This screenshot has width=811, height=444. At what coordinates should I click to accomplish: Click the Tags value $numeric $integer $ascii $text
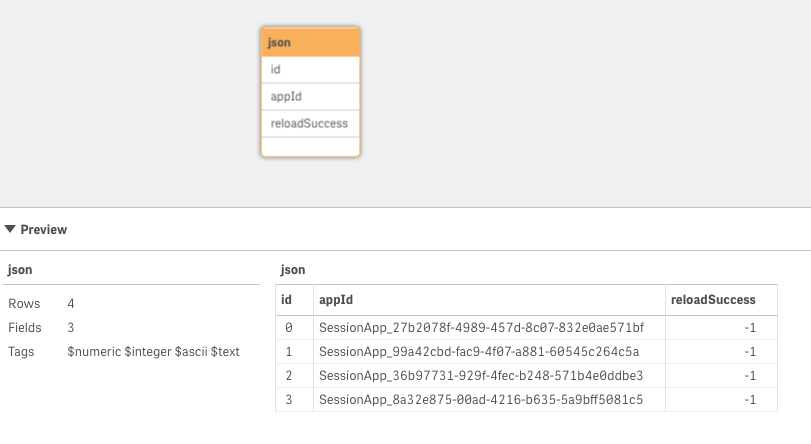(x=153, y=351)
